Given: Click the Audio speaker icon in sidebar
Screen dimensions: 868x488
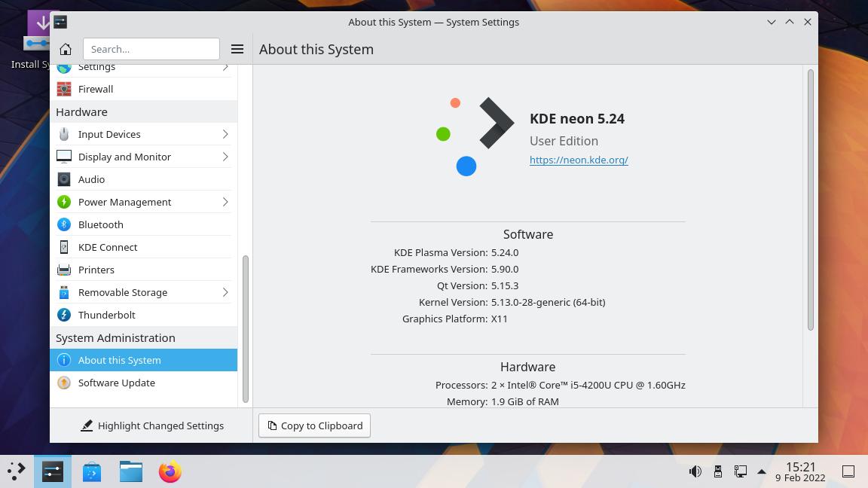Looking at the screenshot, I should pos(64,179).
